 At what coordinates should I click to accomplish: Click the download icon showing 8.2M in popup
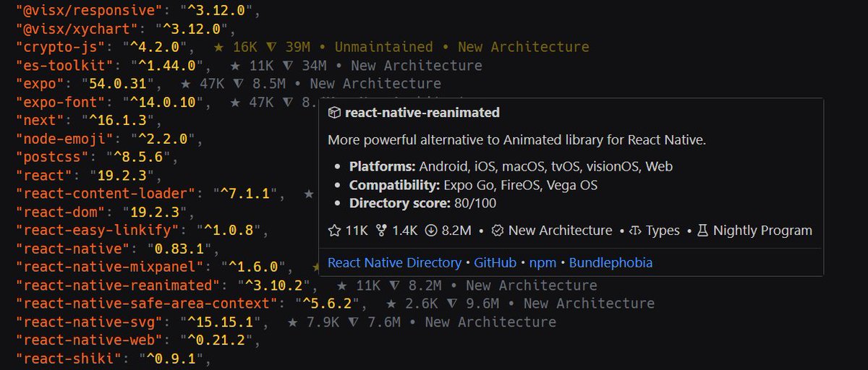pos(430,231)
